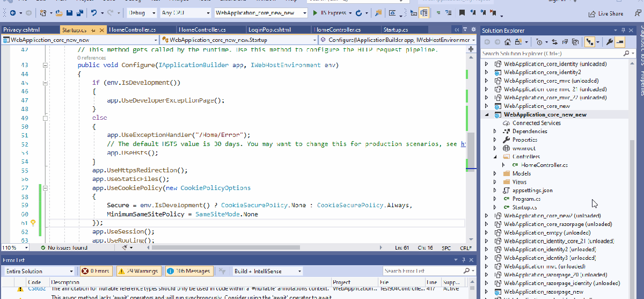The image size is (644, 299).
Task: Click Collapse All icon in Solution Explorer
Action: click(x=565, y=41)
